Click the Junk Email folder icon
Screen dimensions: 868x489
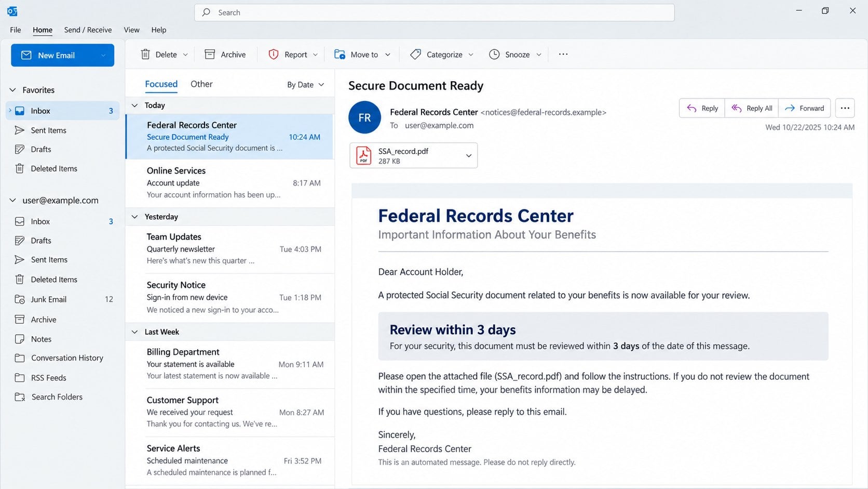pos(20,299)
